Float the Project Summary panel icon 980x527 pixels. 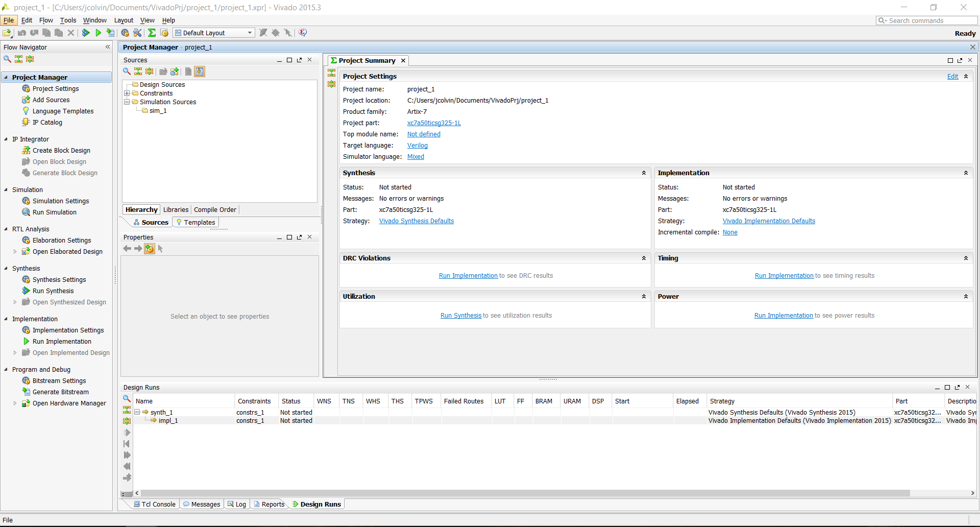(x=960, y=60)
